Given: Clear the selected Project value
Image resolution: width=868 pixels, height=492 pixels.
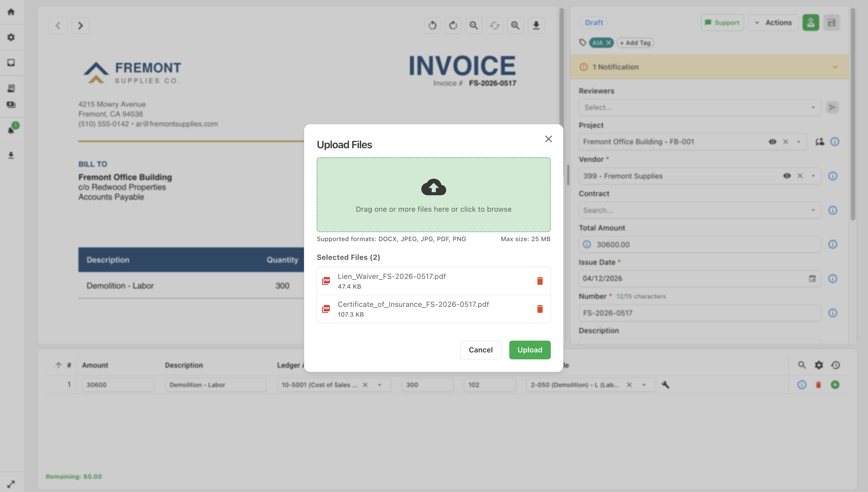Looking at the screenshot, I should (786, 142).
